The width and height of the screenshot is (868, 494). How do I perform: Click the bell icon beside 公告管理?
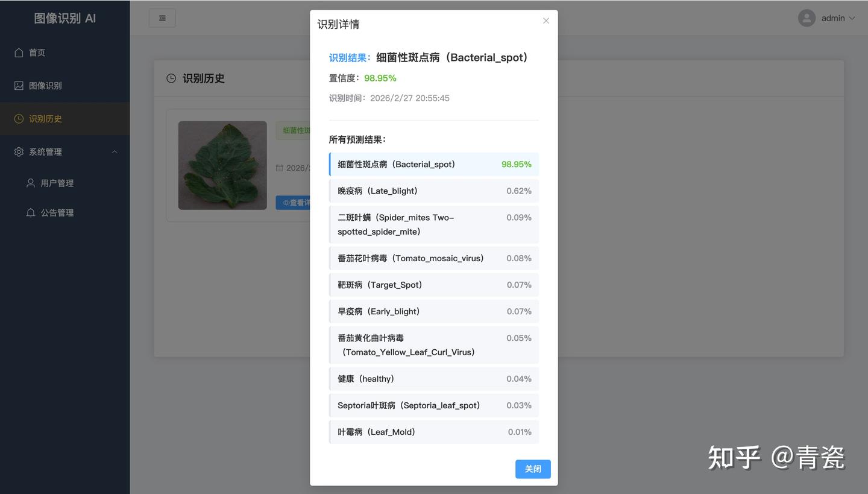point(31,212)
